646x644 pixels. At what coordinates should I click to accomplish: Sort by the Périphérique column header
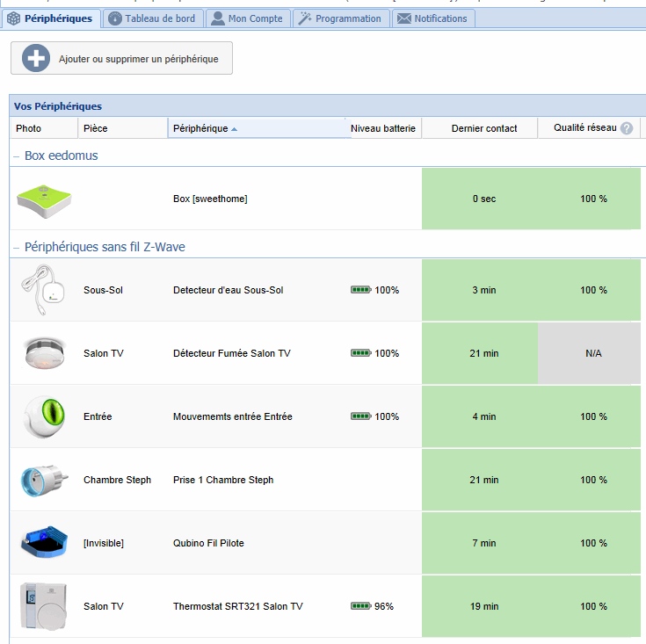pyautogui.click(x=257, y=128)
